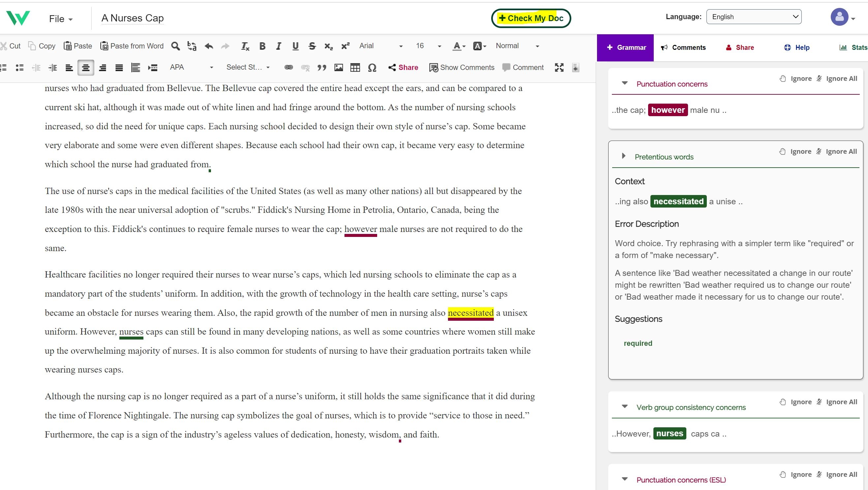Click Show Comments button
Image resolution: width=868 pixels, height=490 pixels.
(x=462, y=67)
